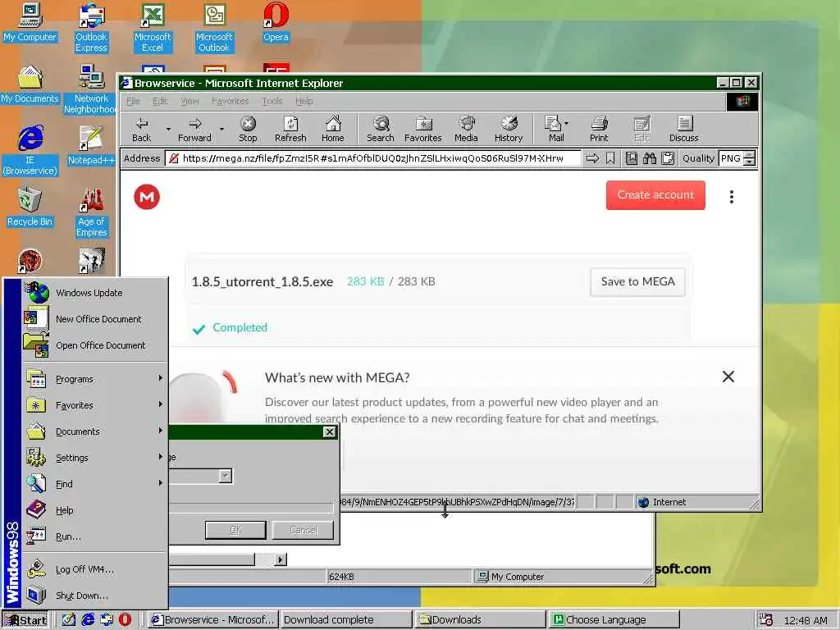Close the What's new with MEGA banner

pos(728,377)
